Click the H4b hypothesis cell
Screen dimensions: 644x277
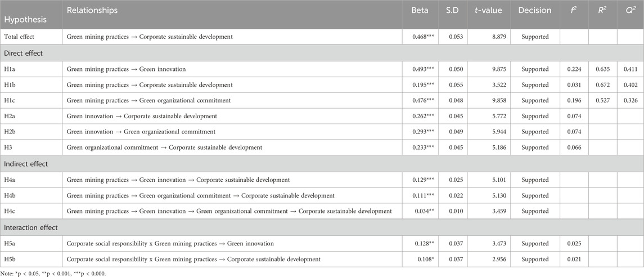10,195
